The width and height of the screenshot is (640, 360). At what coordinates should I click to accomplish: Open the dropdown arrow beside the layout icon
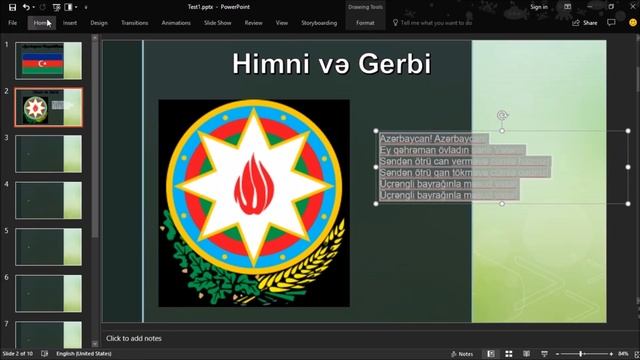[76, 7]
